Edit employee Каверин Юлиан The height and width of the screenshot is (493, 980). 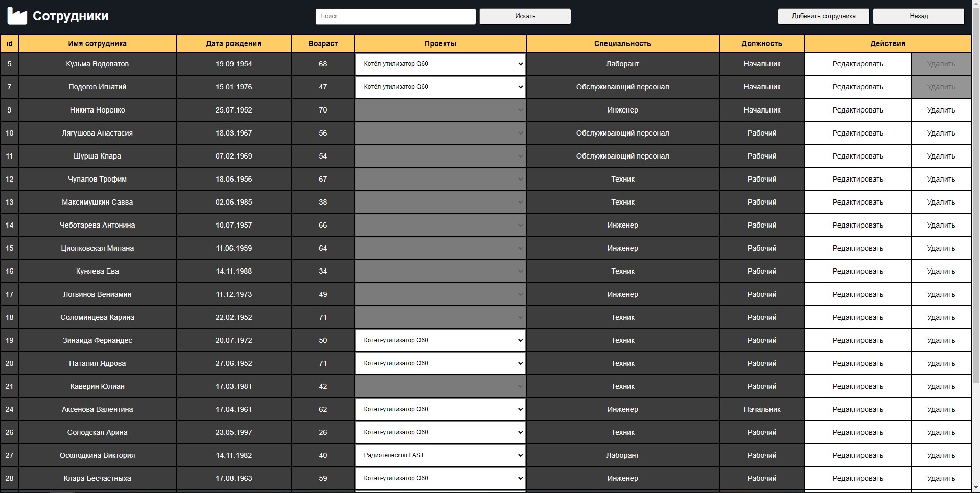pyautogui.click(x=858, y=387)
